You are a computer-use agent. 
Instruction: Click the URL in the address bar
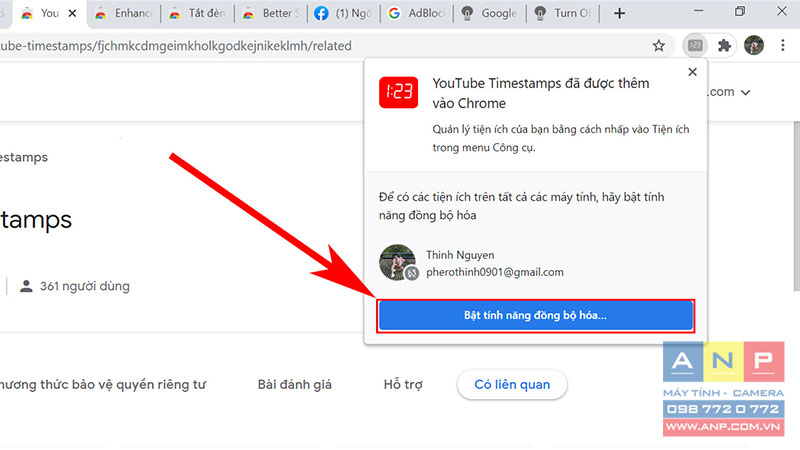coord(176,46)
